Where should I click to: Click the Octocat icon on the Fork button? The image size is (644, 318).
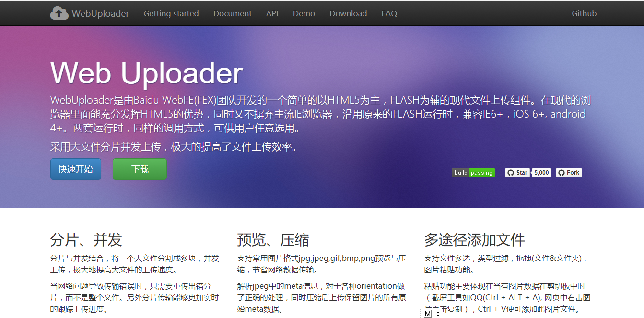coord(562,173)
